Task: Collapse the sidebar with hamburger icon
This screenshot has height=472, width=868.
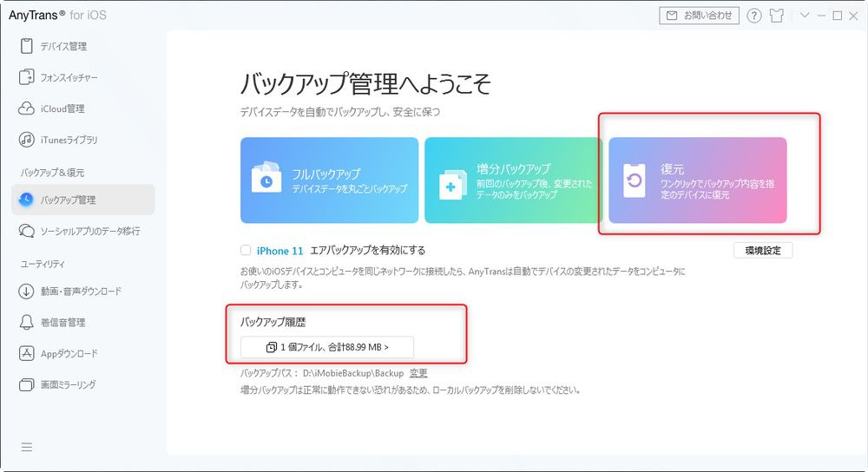Action: [27, 448]
